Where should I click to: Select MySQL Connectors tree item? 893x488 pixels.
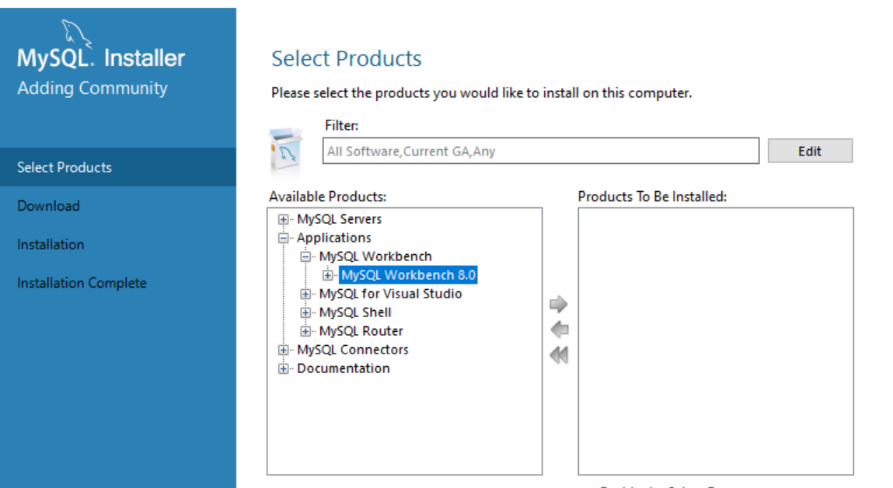[353, 350]
